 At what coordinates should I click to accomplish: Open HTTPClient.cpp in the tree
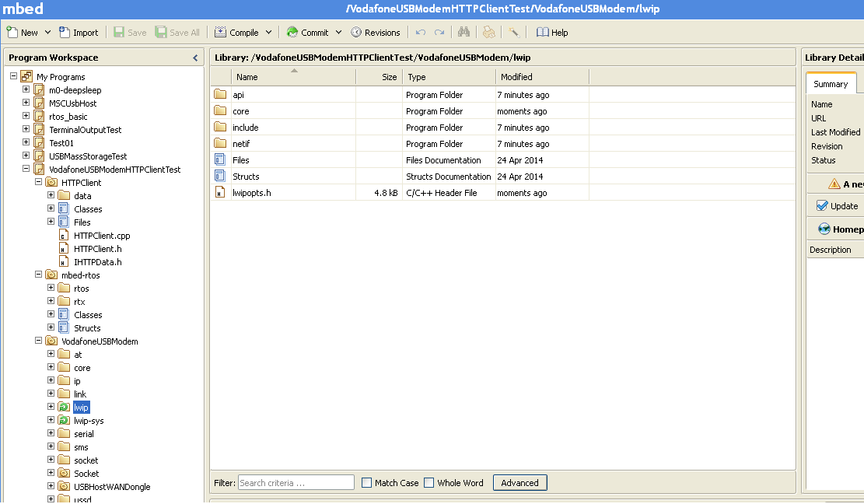point(102,236)
